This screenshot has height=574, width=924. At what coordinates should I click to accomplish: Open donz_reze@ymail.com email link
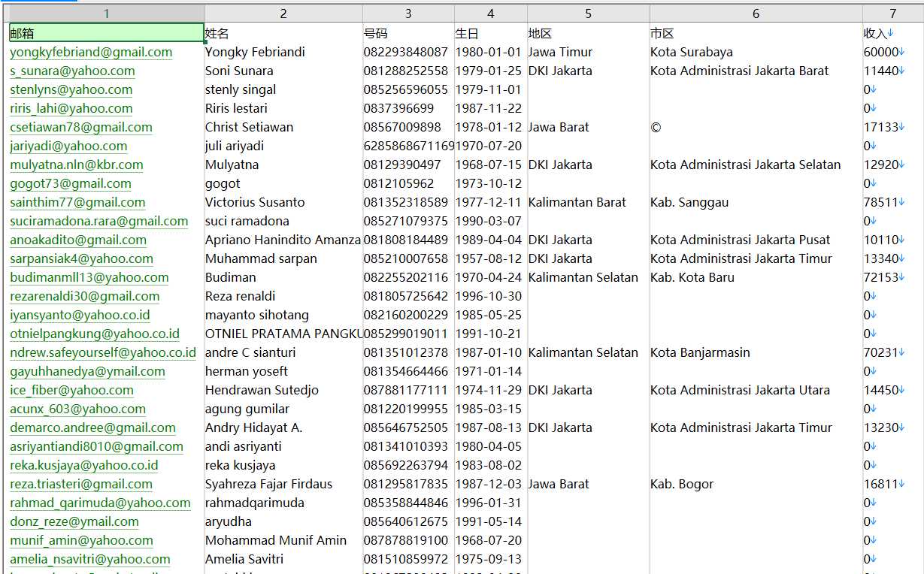point(74,521)
